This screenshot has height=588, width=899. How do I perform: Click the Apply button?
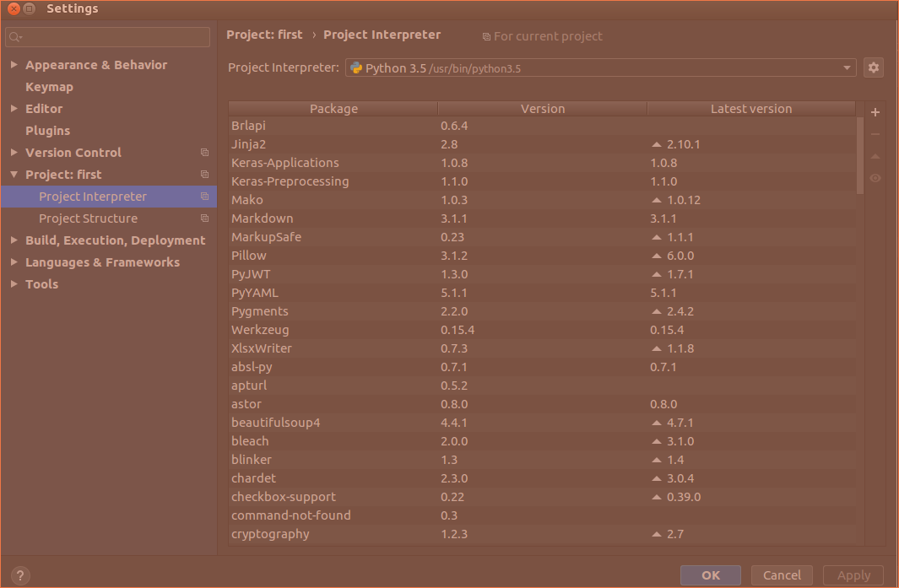pyautogui.click(x=853, y=575)
